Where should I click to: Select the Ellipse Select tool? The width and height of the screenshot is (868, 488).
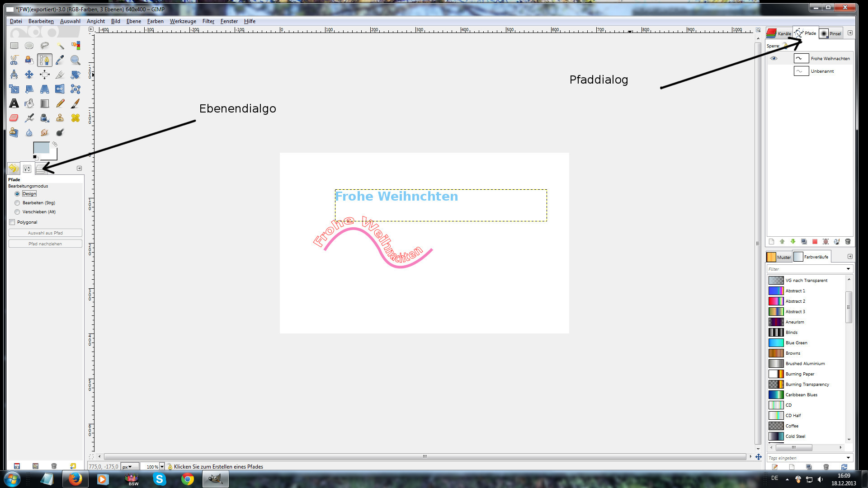(29, 46)
